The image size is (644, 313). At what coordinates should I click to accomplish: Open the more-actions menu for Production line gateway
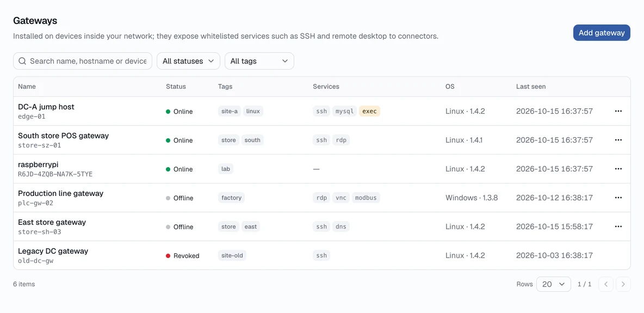pos(618,198)
